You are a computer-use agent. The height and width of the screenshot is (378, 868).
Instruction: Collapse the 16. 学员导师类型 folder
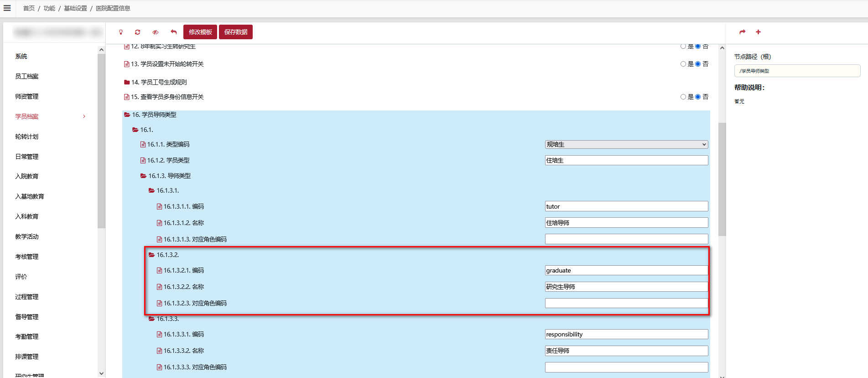point(127,115)
